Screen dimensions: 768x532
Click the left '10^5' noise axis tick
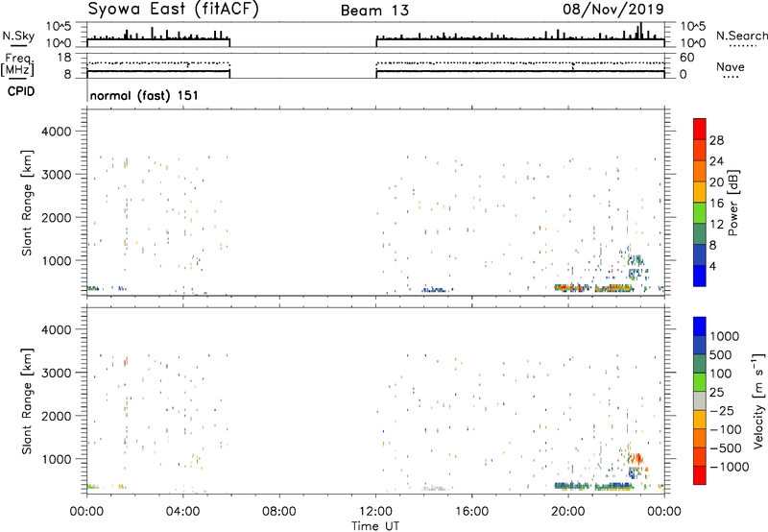(59, 27)
